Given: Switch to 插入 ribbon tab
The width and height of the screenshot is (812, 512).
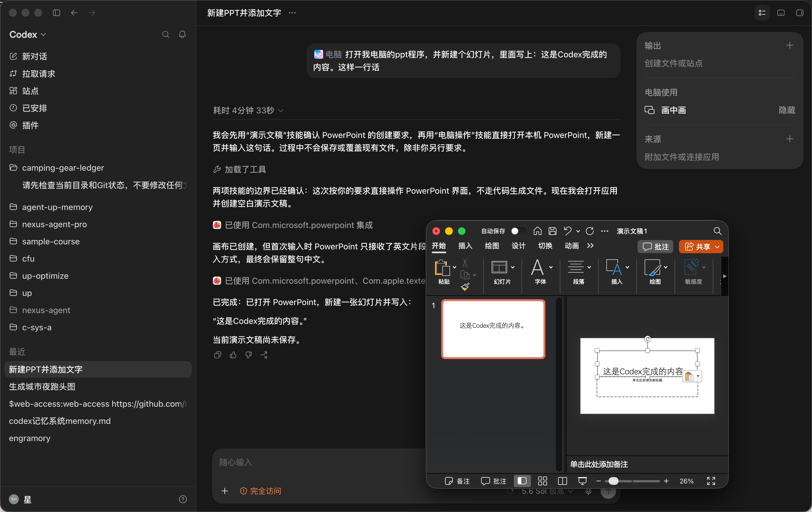Looking at the screenshot, I should (465, 246).
